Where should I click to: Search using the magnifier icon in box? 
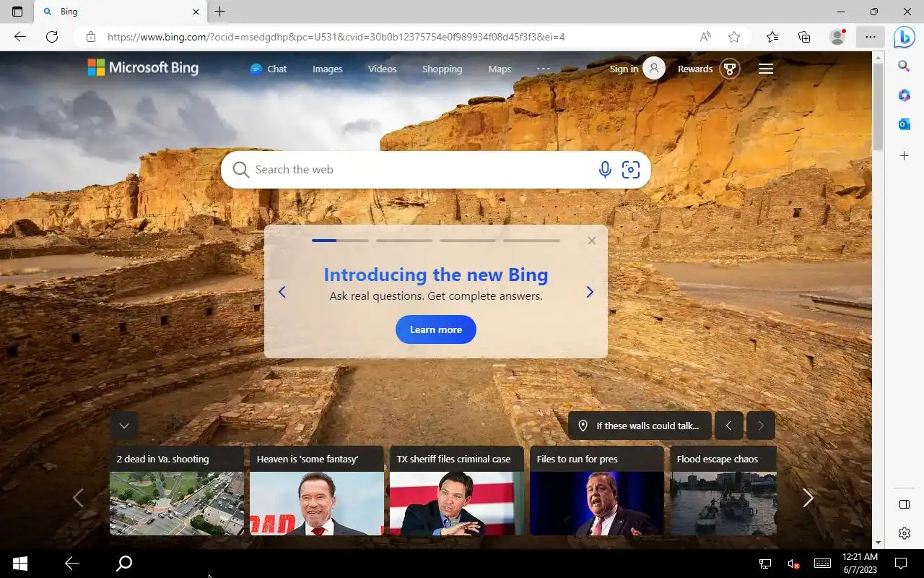click(x=240, y=170)
